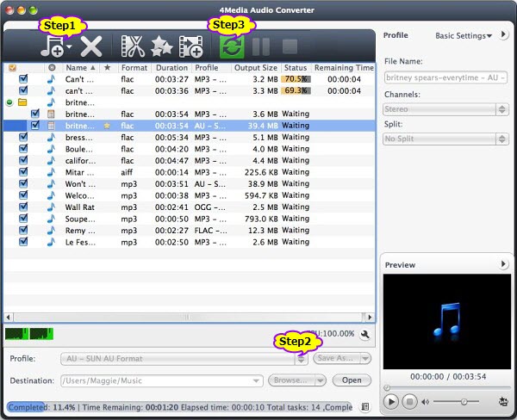This screenshot has height=420, width=517.
Task: Click the folder icon of britne group
Action: pos(22,102)
